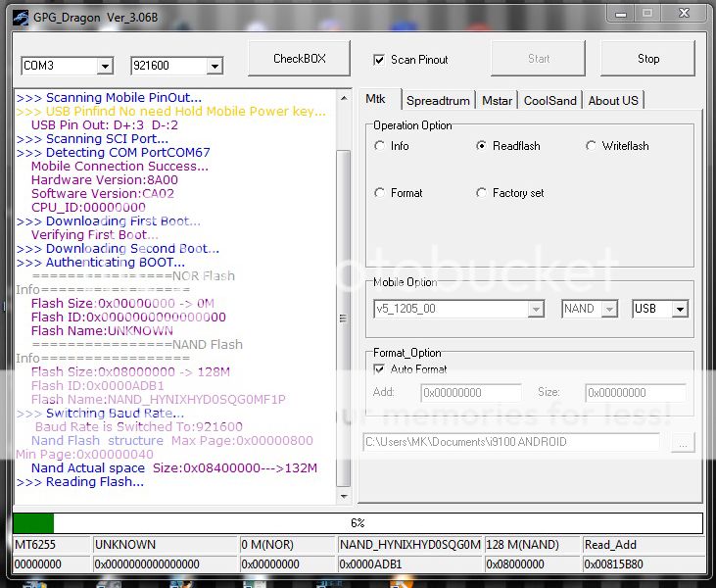
Task: Select the Writeflash radio option
Action: tap(592, 146)
